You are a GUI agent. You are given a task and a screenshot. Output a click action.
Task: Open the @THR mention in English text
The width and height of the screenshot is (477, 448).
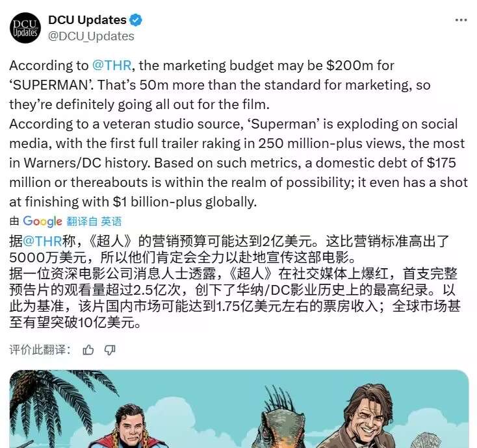[x=112, y=66]
